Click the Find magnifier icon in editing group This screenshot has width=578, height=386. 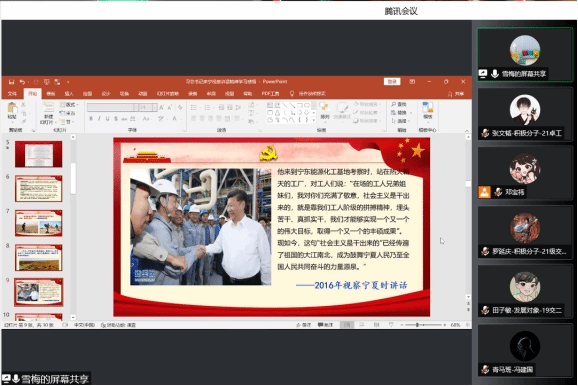[x=394, y=105]
